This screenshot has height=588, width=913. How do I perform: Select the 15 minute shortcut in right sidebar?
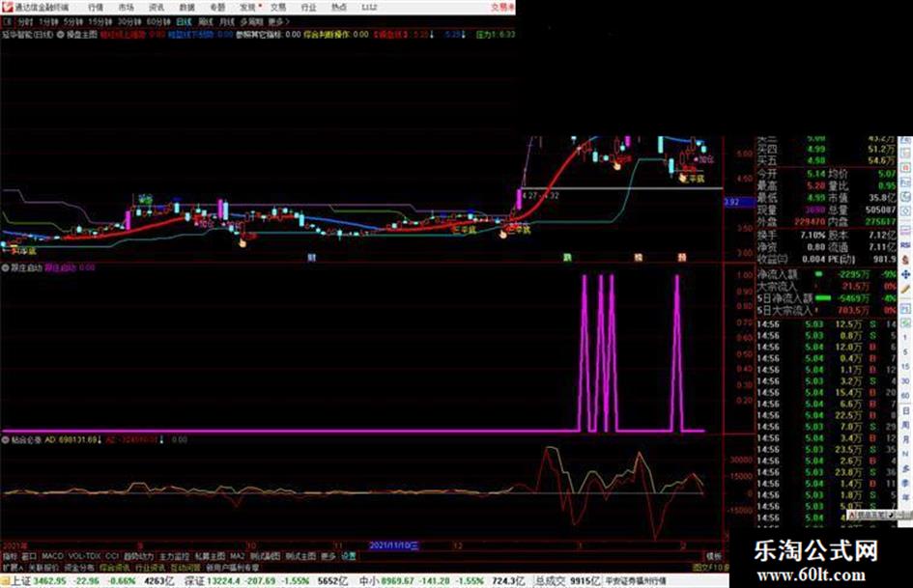905,367
